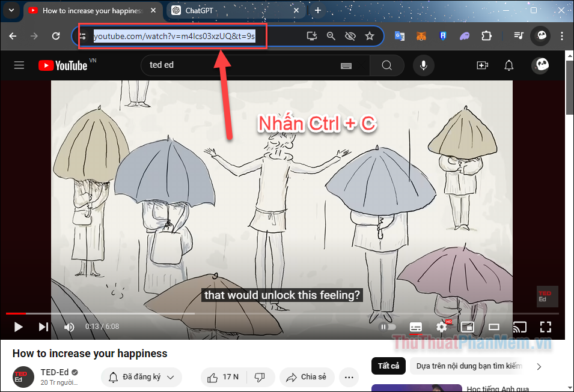Open the YouTube hamburger menu
The width and height of the screenshot is (574, 392).
pyautogui.click(x=19, y=65)
